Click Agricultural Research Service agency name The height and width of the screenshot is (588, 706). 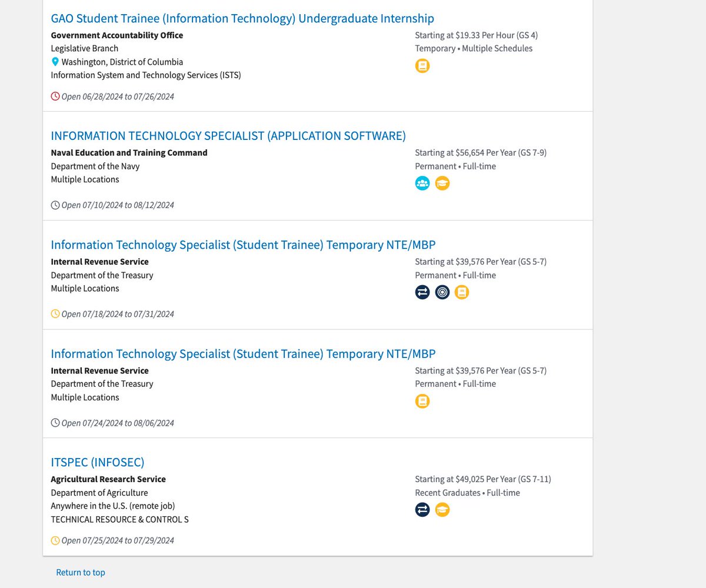[x=108, y=479]
